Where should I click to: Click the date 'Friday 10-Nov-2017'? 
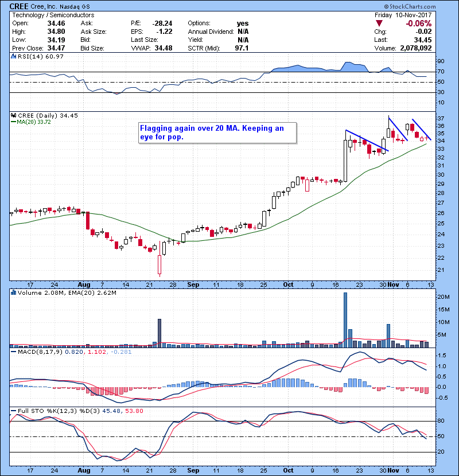point(403,15)
